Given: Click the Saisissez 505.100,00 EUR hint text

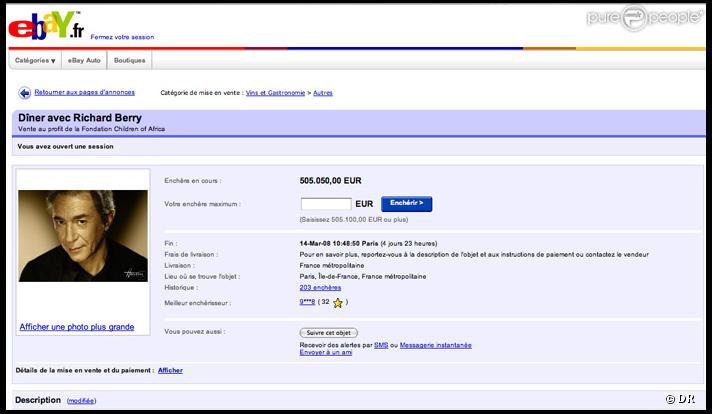Looking at the screenshot, I should (354, 220).
